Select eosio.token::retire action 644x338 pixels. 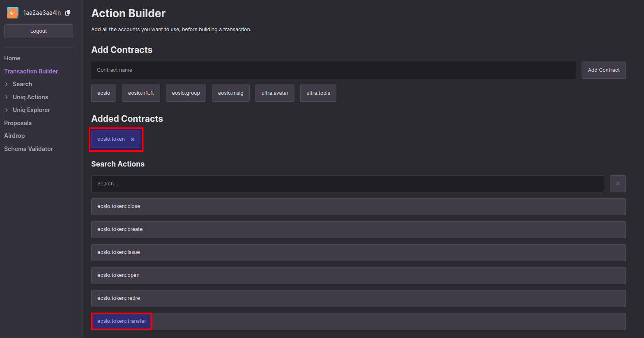click(x=358, y=299)
